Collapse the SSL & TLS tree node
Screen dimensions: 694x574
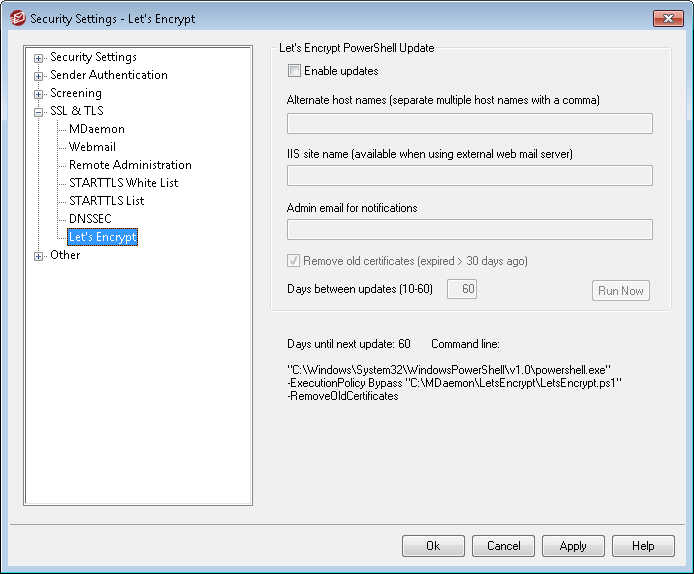[39, 112]
